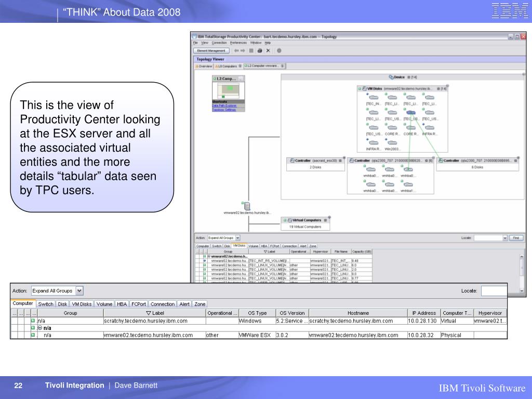Select the highlighted blue VM disk icon

[x=411, y=113]
